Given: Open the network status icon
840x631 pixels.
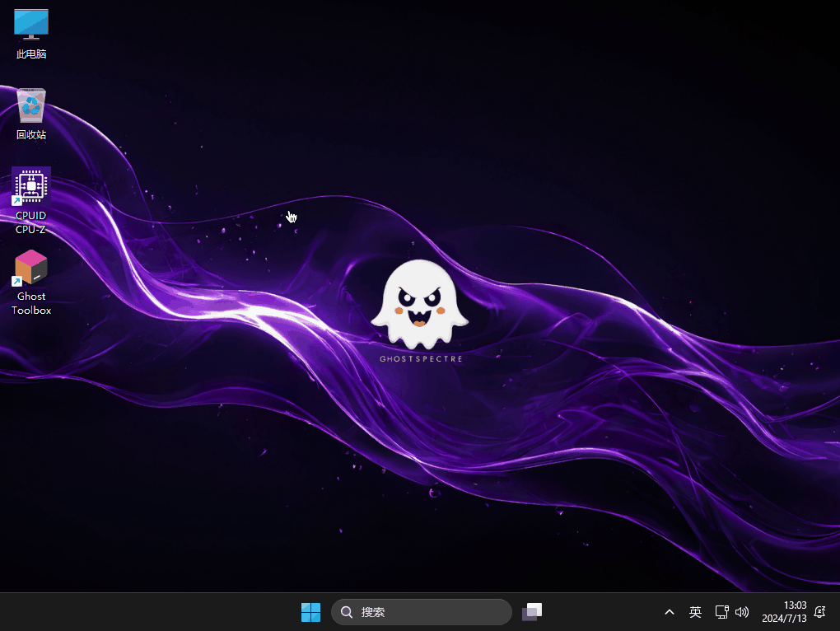Looking at the screenshot, I should [x=721, y=612].
